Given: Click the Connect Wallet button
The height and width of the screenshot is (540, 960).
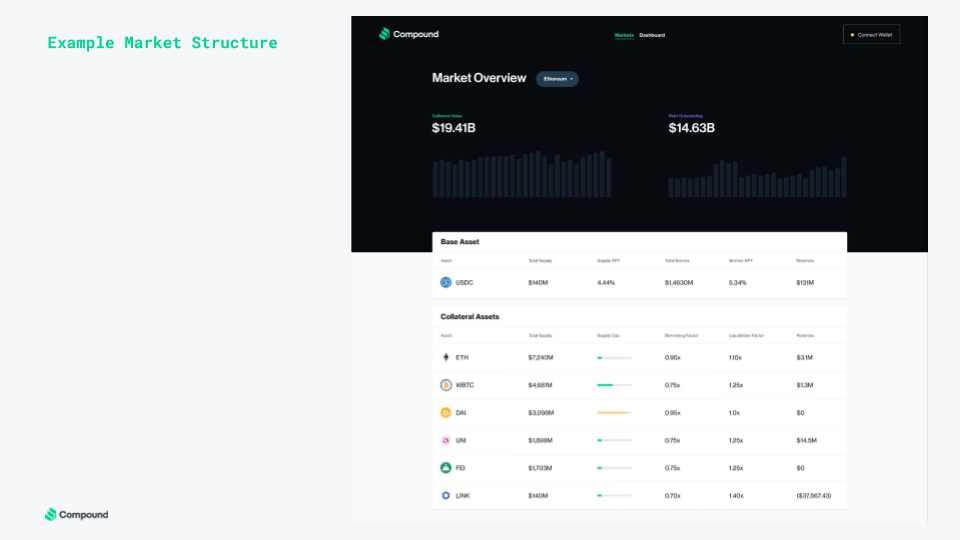Looking at the screenshot, I should pyautogui.click(x=871, y=34).
